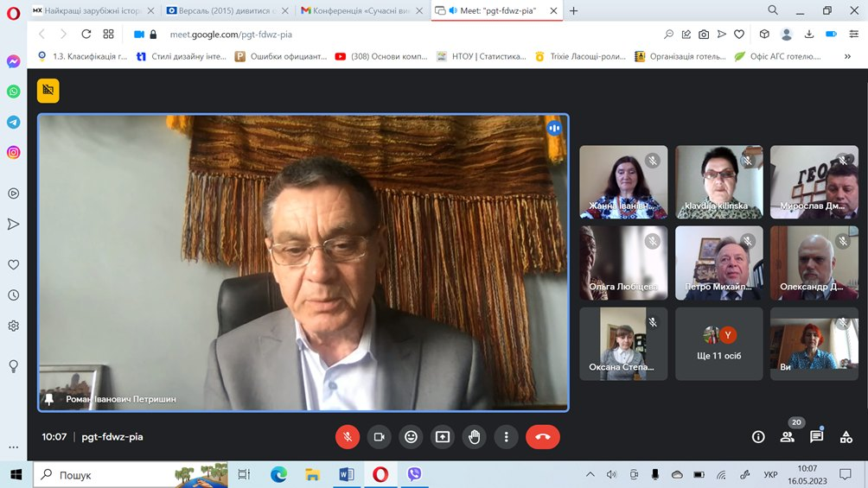Open more options three-dot menu

pyautogui.click(x=506, y=437)
